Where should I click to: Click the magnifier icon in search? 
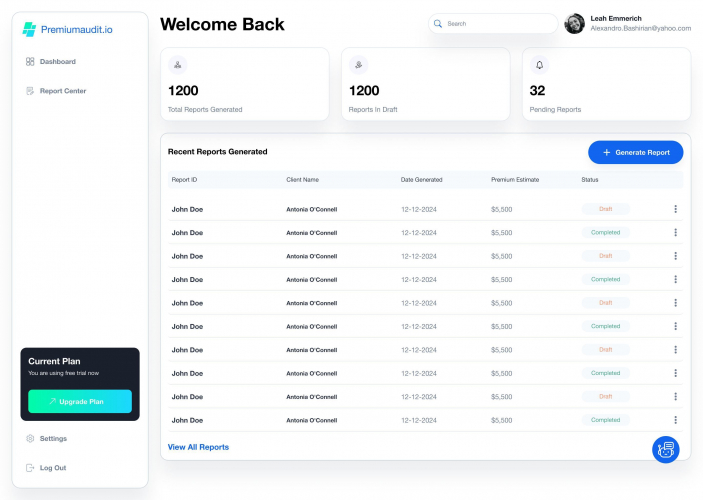coord(438,24)
